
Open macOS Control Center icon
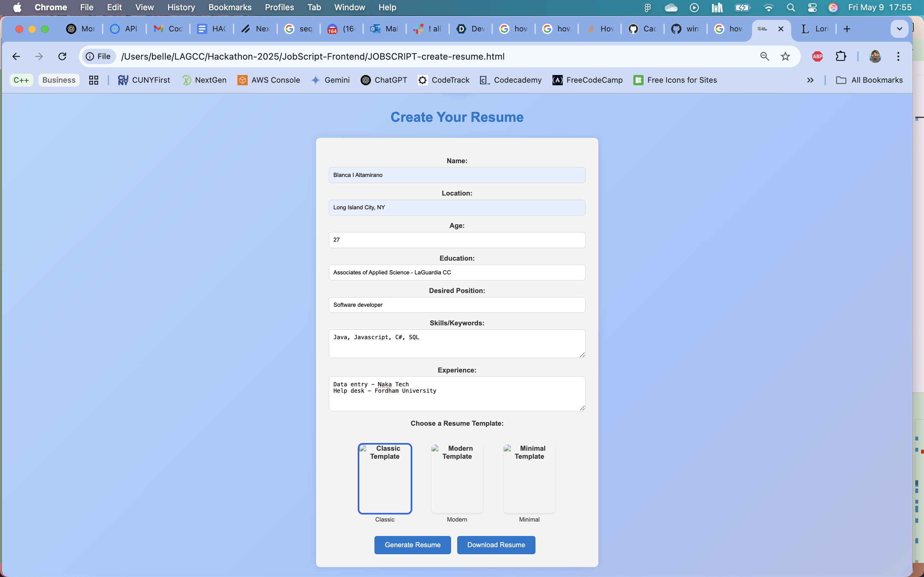pos(812,7)
